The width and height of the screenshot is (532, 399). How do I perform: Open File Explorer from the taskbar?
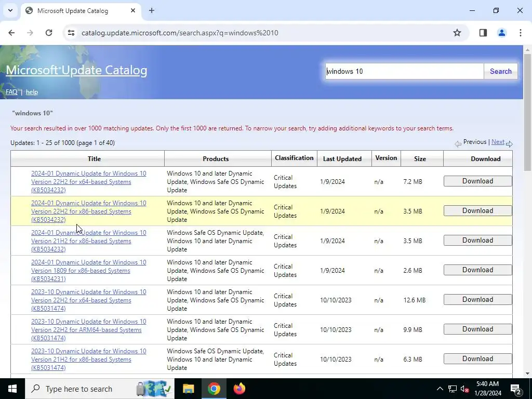click(188, 389)
